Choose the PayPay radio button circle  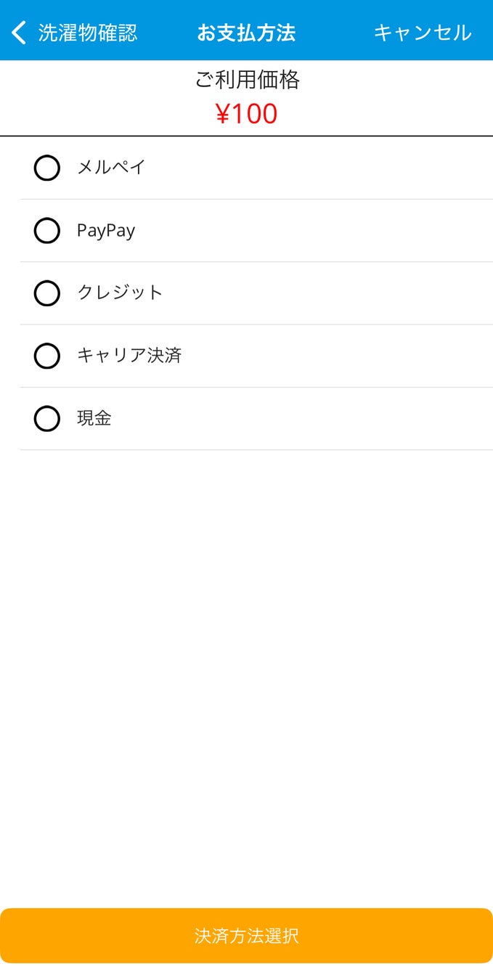[47, 231]
